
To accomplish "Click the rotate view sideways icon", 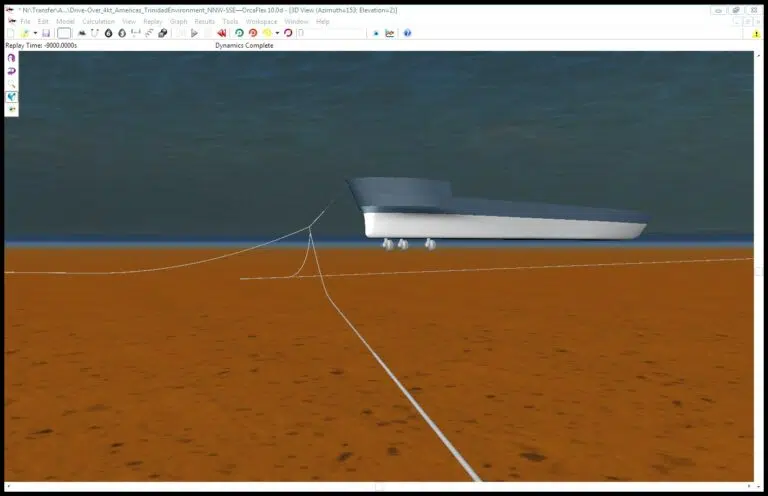I will [12, 71].
